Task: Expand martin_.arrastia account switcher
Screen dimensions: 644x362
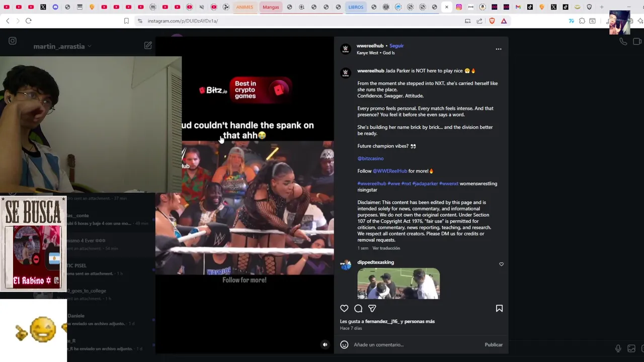Action: point(62,46)
